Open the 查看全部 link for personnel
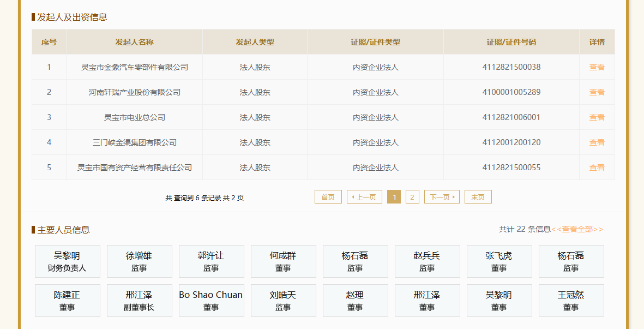 [x=577, y=229]
